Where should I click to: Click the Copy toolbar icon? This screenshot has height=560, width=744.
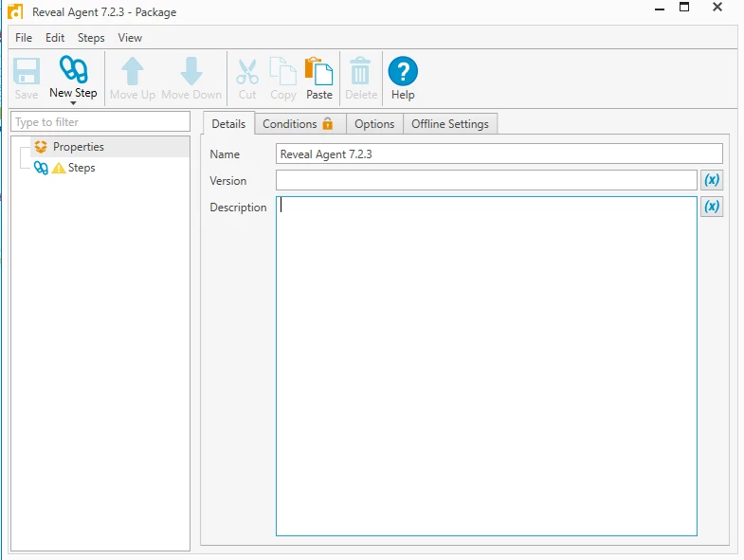(x=282, y=71)
